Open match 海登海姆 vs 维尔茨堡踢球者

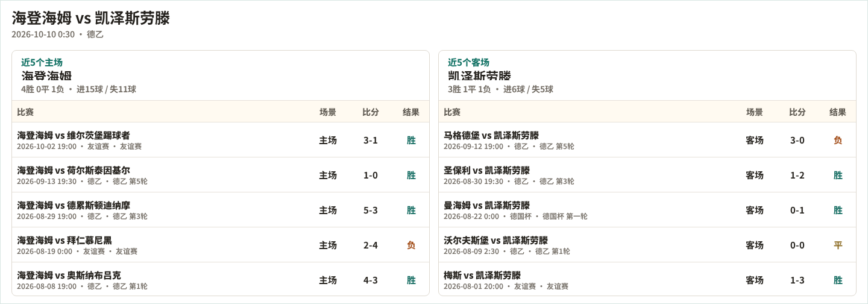pos(74,135)
